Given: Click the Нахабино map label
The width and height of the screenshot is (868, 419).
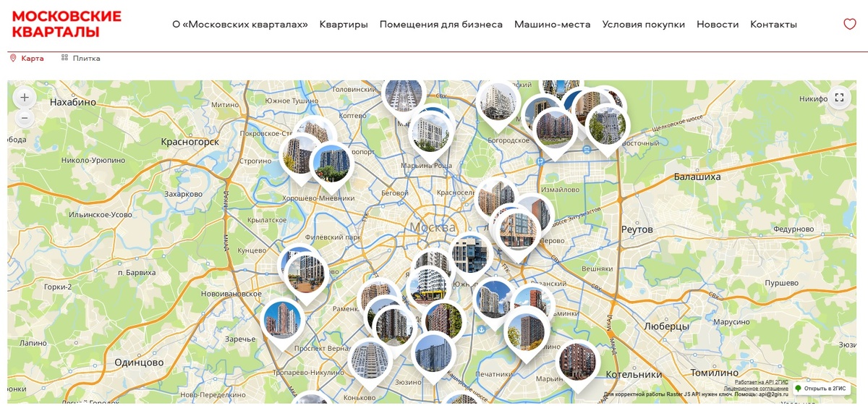Looking at the screenshot, I should (72, 103).
